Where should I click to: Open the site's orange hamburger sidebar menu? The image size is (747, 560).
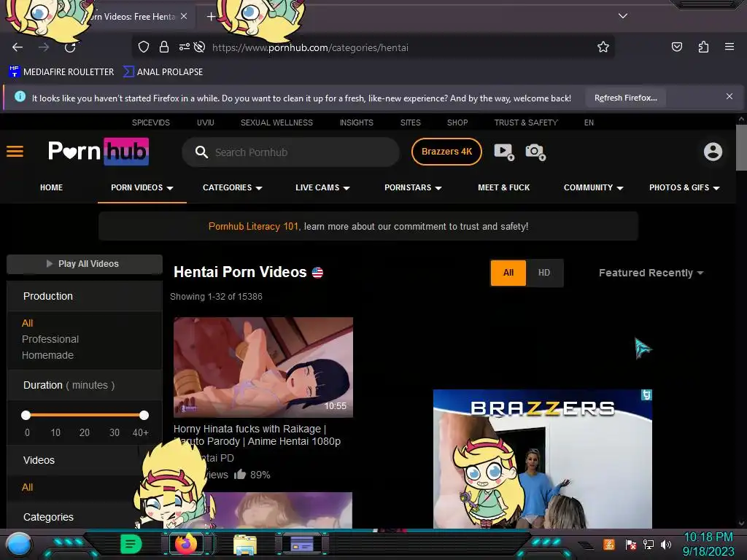point(15,152)
